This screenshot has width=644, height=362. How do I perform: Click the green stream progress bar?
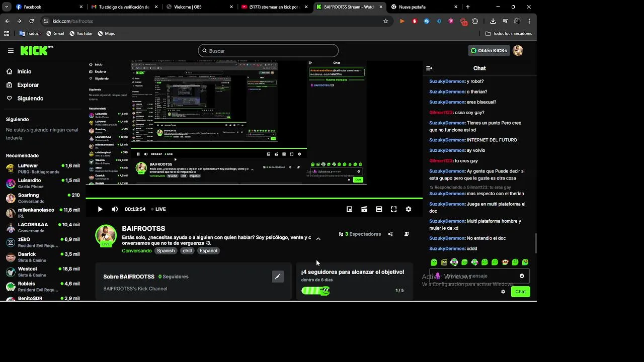(254, 198)
